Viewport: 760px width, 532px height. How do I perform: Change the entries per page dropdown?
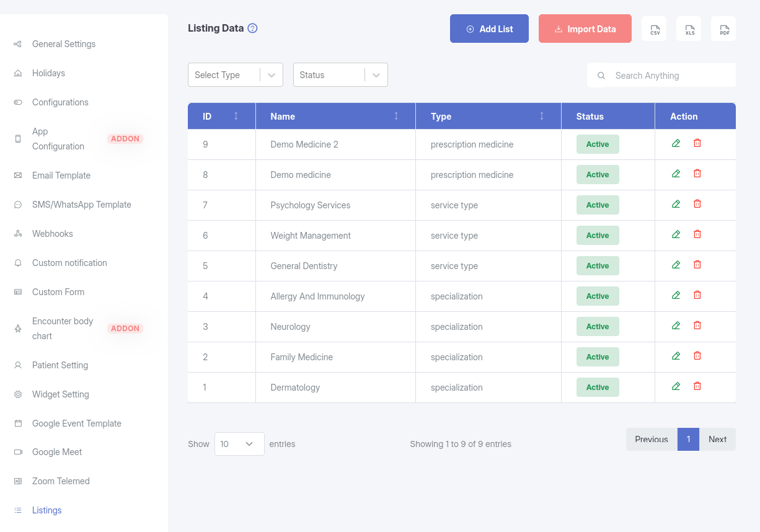239,444
